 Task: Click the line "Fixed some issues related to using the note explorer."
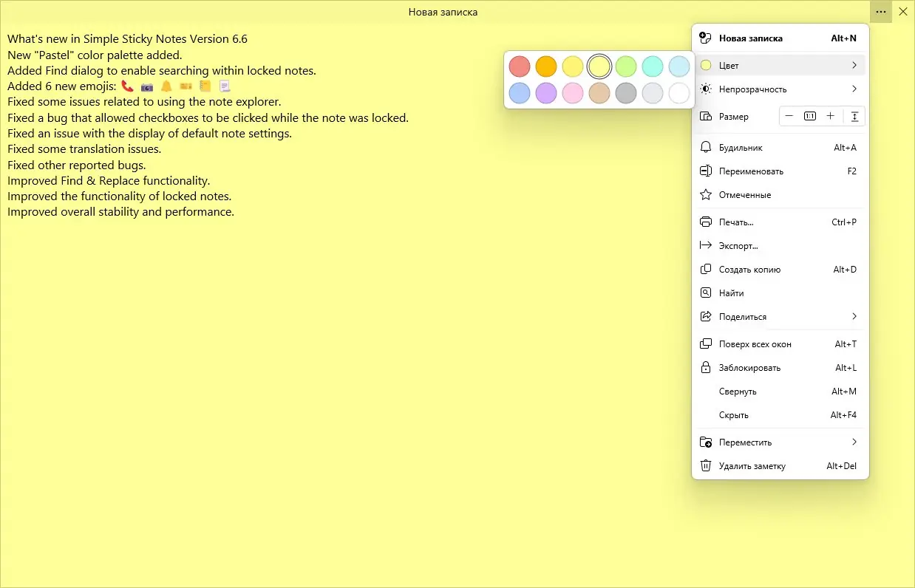[x=144, y=102]
